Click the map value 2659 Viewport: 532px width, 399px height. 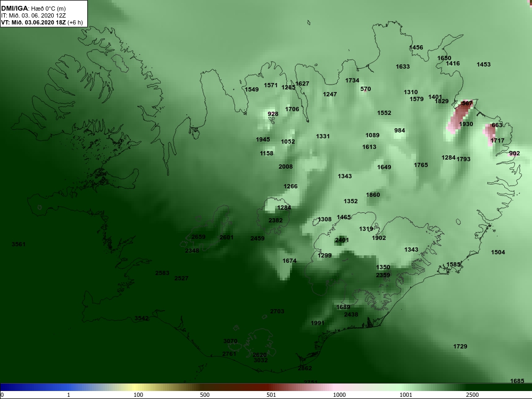point(198,237)
